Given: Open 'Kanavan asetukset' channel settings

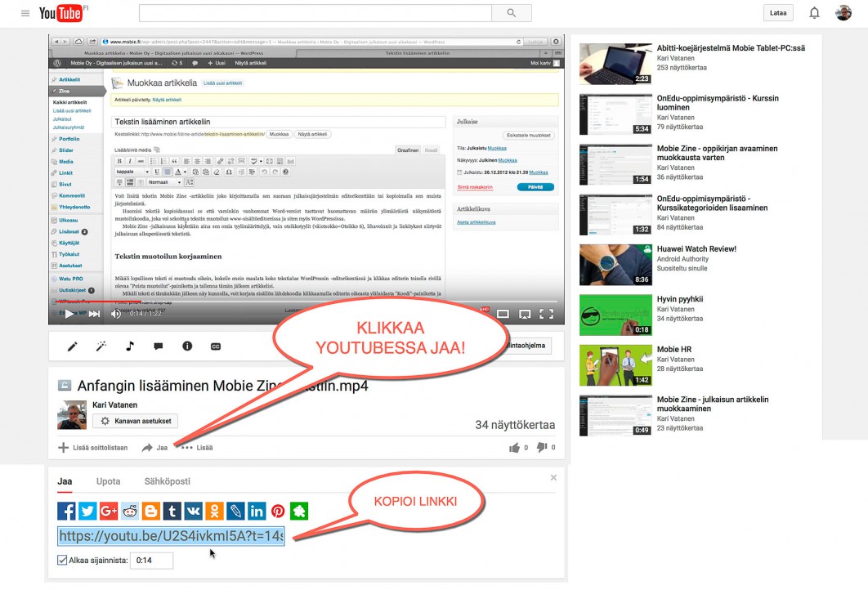Looking at the screenshot, I should click(136, 421).
